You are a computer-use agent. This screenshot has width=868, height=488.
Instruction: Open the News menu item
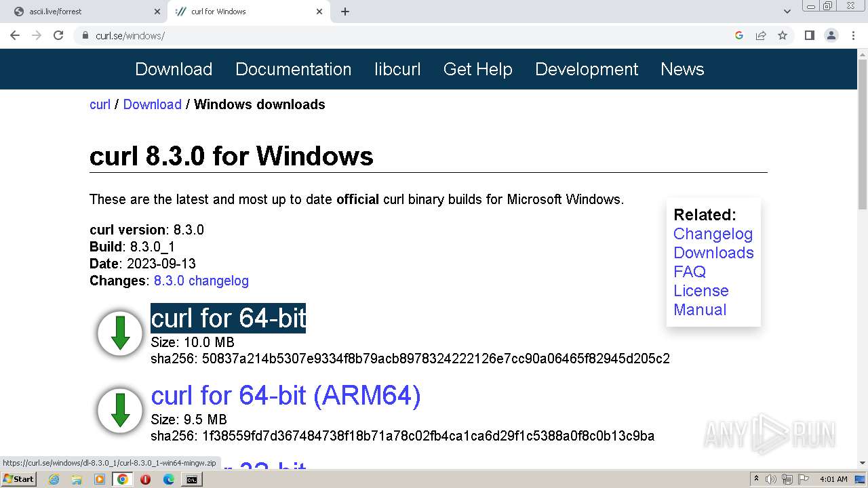pos(682,69)
